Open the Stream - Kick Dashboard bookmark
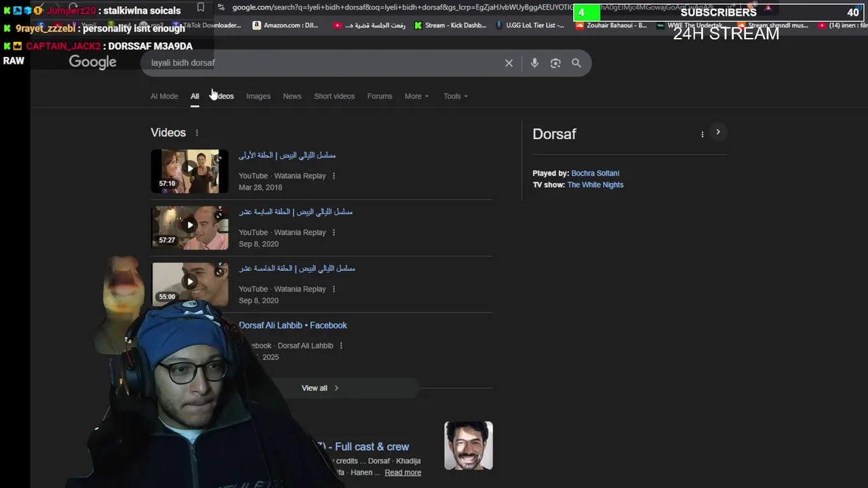The width and height of the screenshot is (868, 488). point(450,25)
